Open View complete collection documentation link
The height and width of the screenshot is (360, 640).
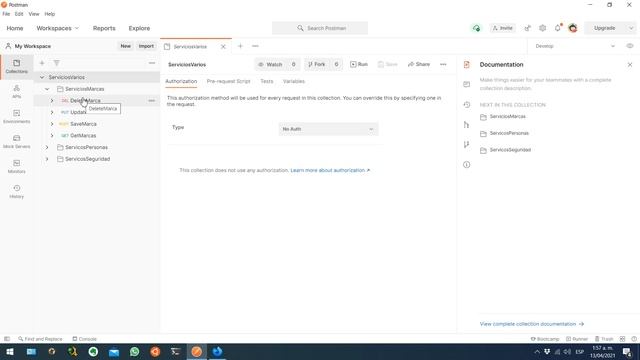pyautogui.click(x=531, y=324)
